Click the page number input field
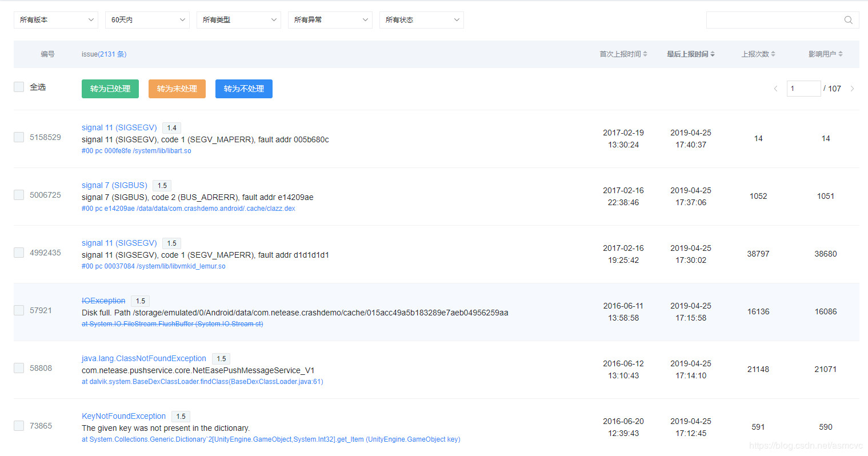868x456 pixels. (x=803, y=89)
